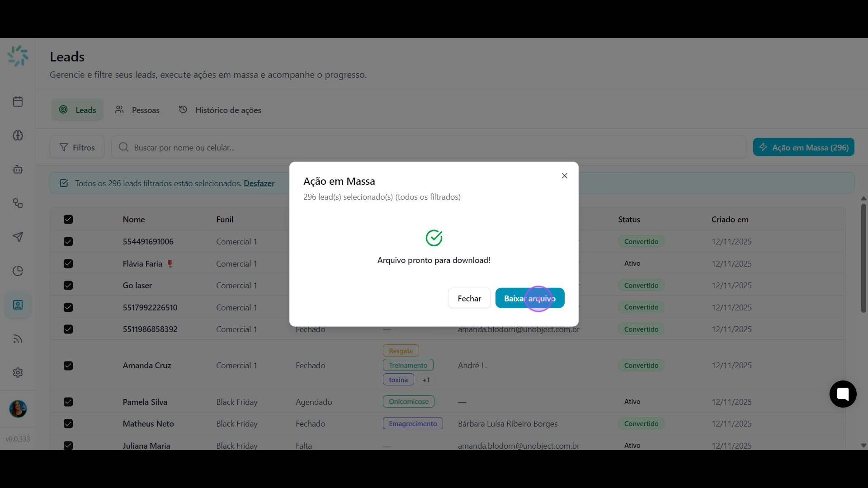Expand the +1 tags on Amanda Cruz
The height and width of the screenshot is (488, 868).
tap(426, 380)
